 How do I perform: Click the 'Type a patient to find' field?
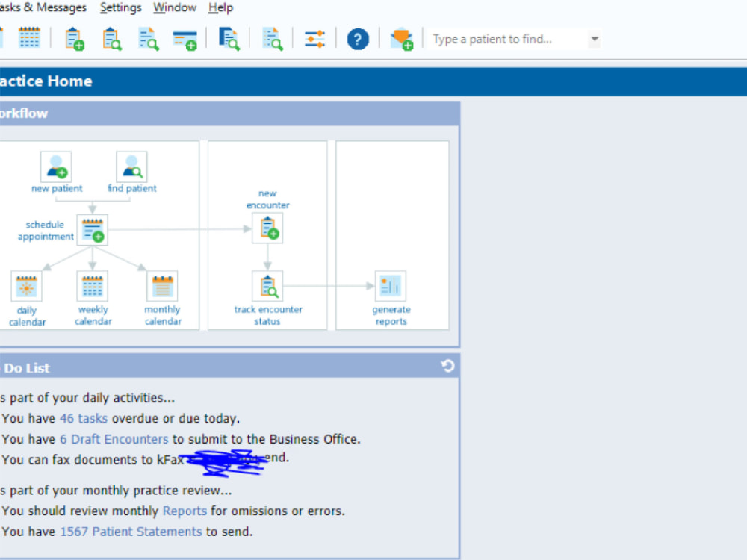click(x=509, y=39)
